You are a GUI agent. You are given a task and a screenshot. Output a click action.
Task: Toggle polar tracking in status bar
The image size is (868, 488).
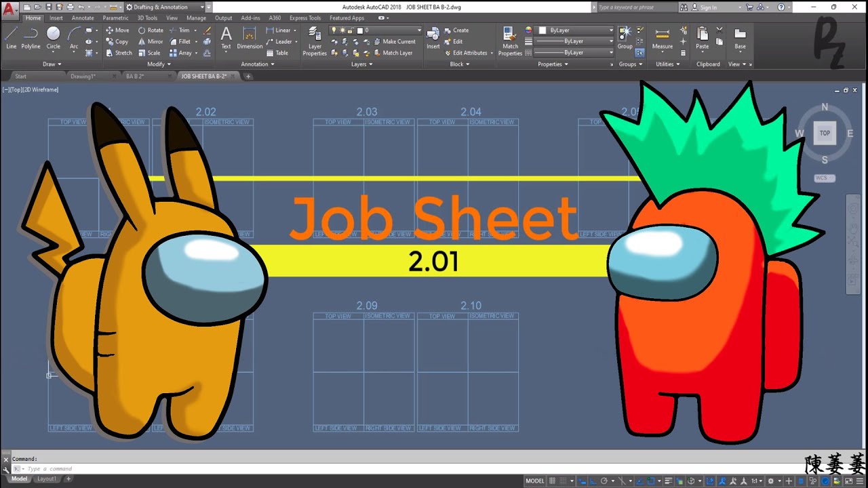click(603, 481)
